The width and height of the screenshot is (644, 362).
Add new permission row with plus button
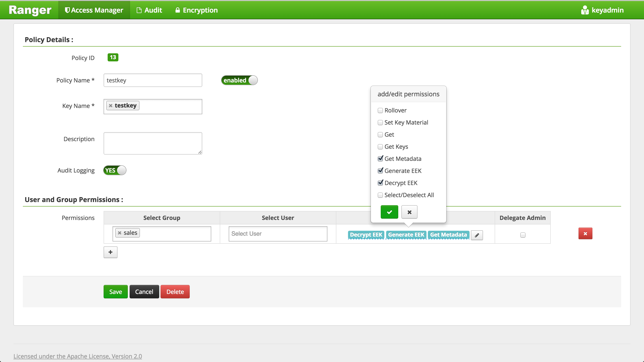111,252
